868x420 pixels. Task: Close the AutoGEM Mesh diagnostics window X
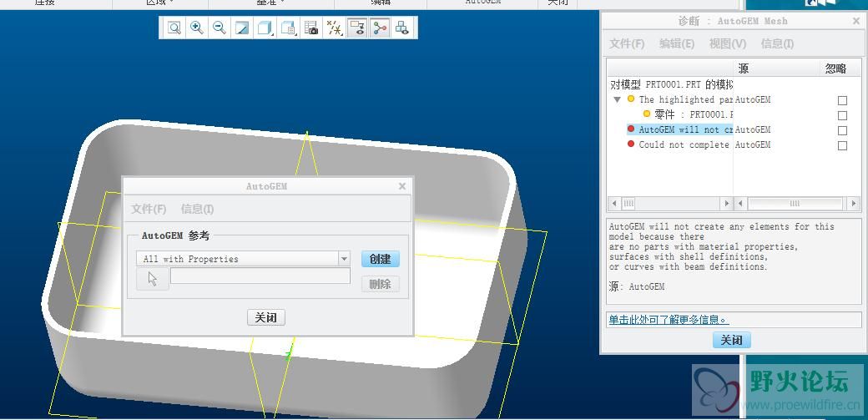coord(855,21)
